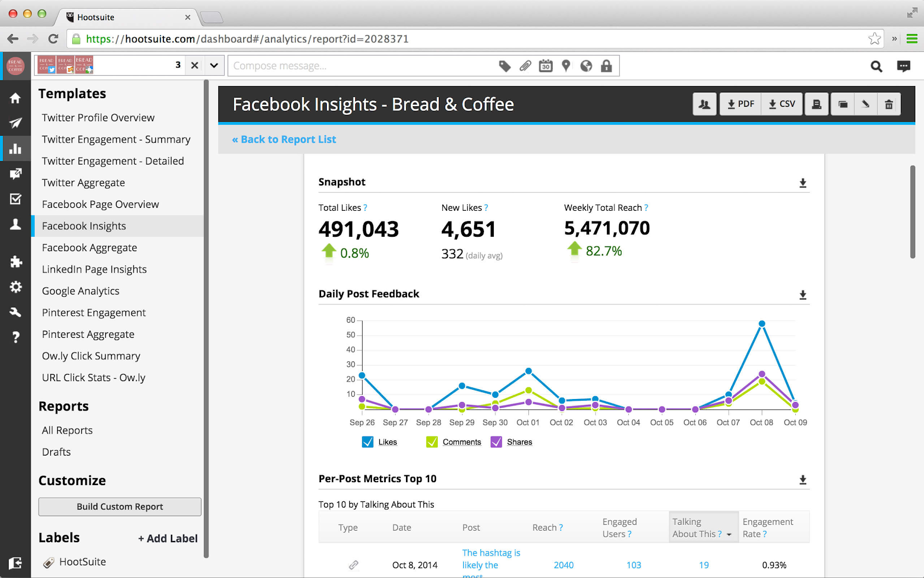Image resolution: width=924 pixels, height=578 pixels.
Task: Click the Compose message input field
Action: coord(358,66)
